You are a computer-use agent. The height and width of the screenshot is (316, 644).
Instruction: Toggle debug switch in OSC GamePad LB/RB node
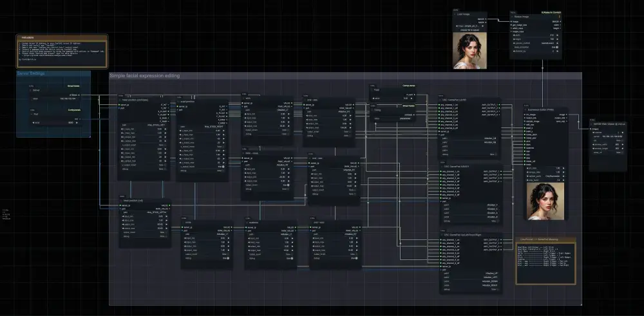click(x=496, y=154)
